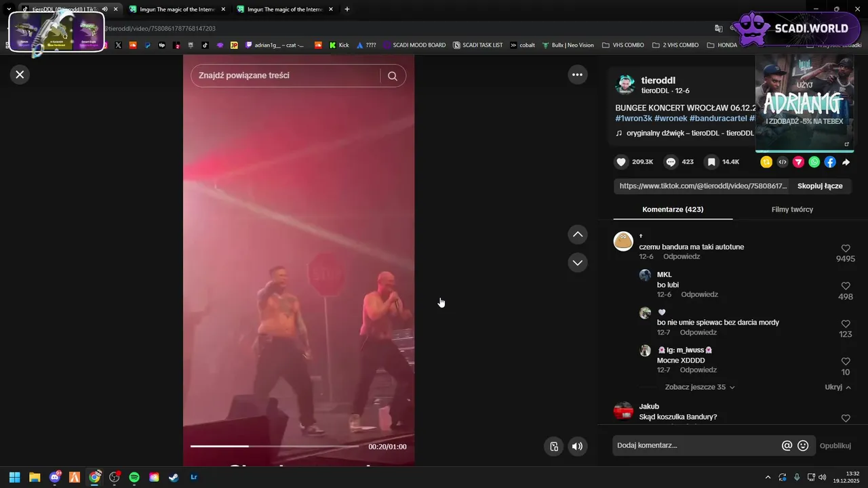Like the 'bo nie umie spiewac' reply
Image resolution: width=868 pixels, height=488 pixels.
[x=846, y=324]
